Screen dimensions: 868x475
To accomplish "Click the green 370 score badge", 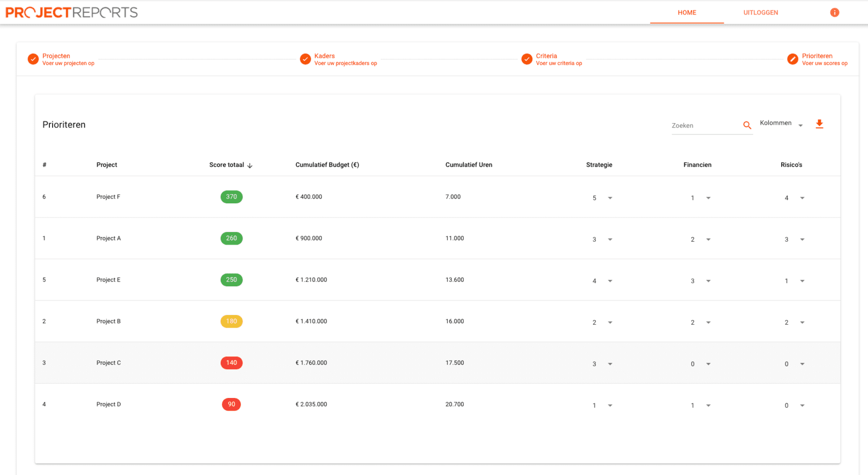I will [232, 197].
